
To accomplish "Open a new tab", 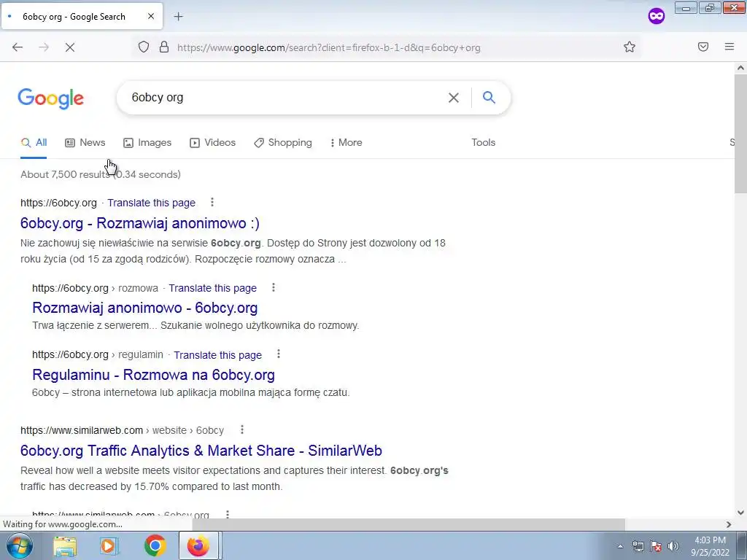I will tap(178, 17).
